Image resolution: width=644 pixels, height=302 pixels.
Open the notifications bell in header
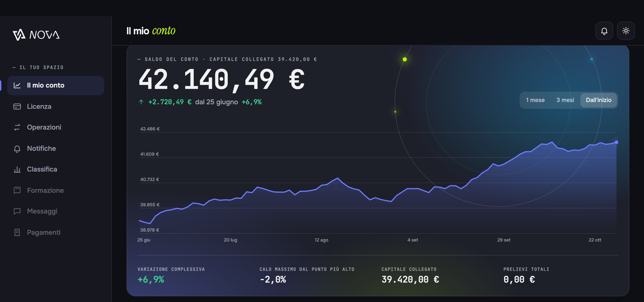[x=604, y=31]
